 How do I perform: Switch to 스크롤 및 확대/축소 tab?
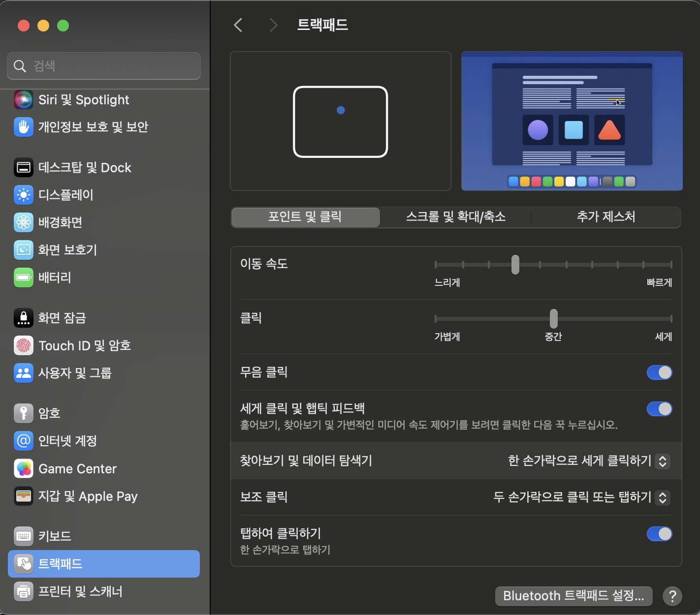tap(456, 217)
